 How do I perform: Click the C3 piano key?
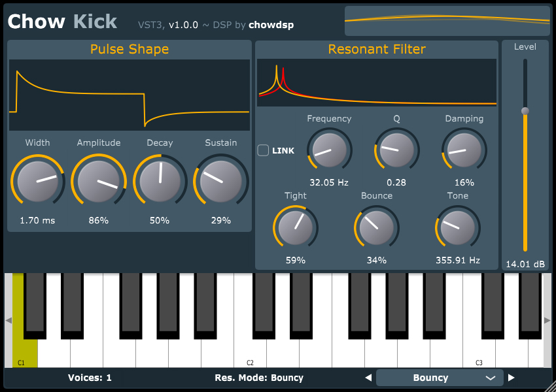(x=479, y=353)
